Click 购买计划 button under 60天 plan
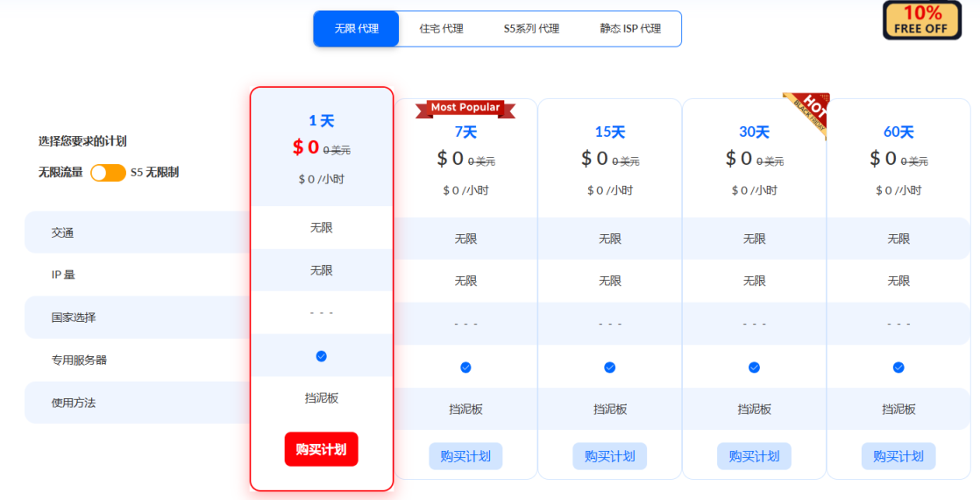 898,456
